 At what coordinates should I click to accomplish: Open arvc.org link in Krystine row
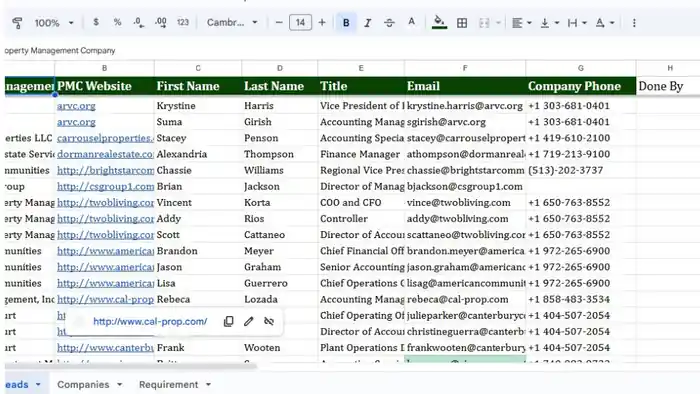(76, 106)
